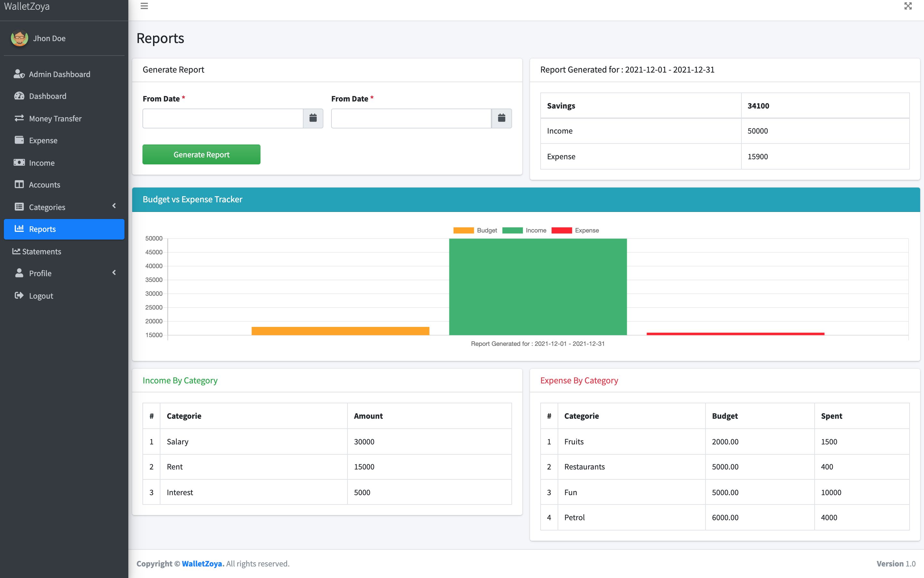Click the Logout sign-out icon
This screenshot has width=924, height=578.
(x=19, y=295)
